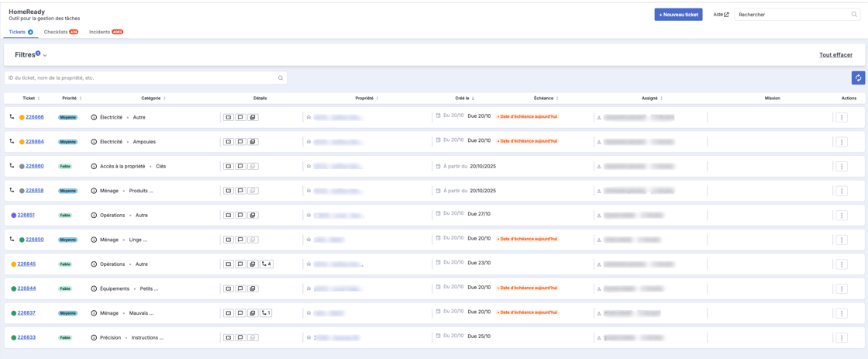
Task: Click the info icon beside Précision Instructions
Action: point(94,337)
